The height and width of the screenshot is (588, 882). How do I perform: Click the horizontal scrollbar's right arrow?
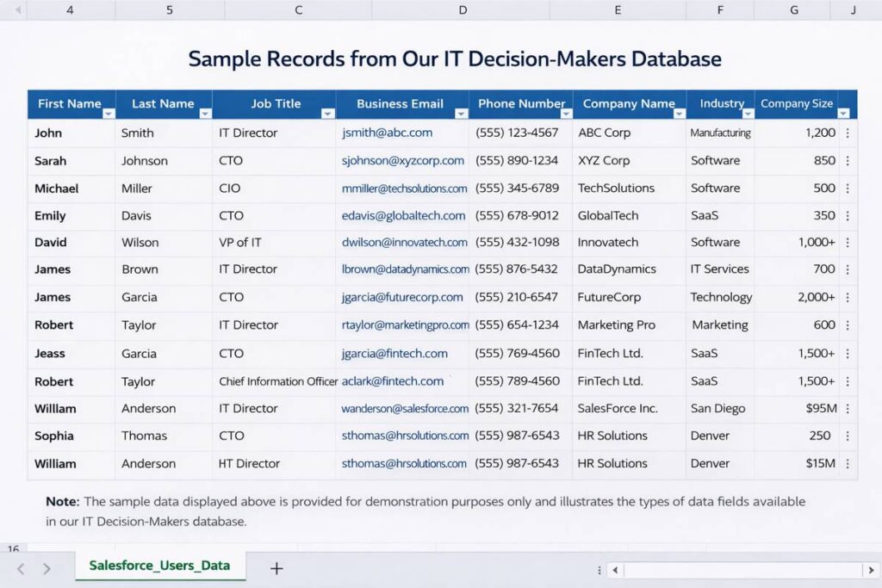pos(865,570)
